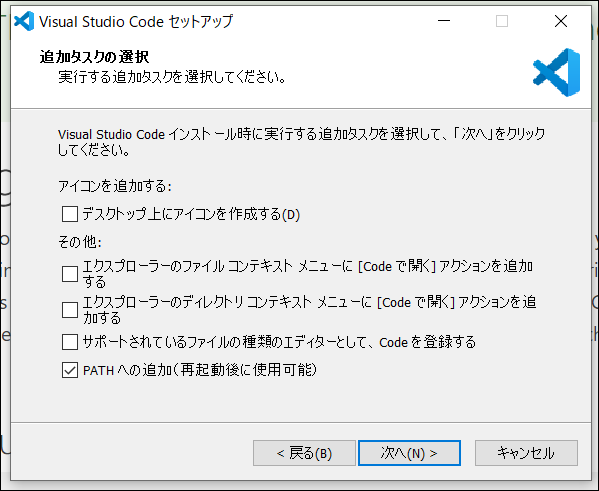599x491 pixels.
Task: Click the VS Code icon in title bar
Action: (24, 21)
